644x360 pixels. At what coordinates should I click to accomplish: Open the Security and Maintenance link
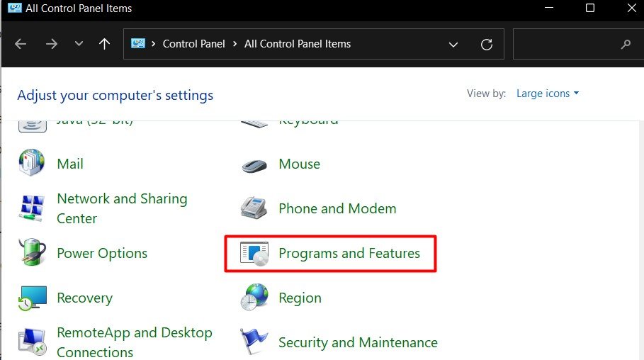358,342
